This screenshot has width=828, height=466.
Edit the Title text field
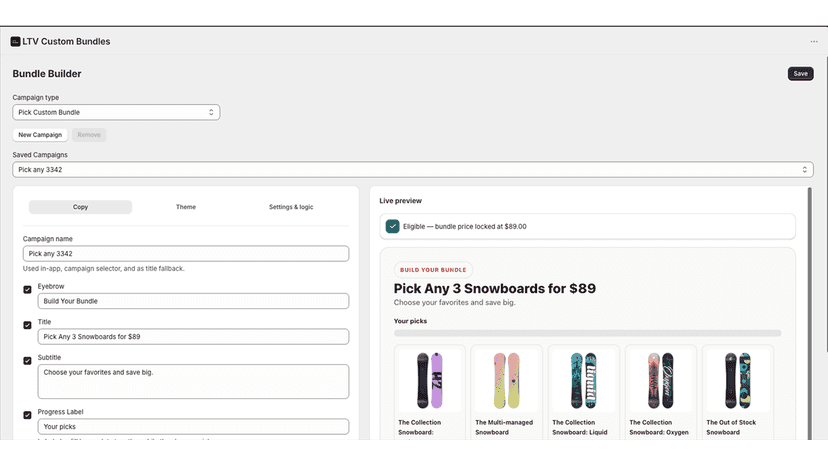point(193,337)
